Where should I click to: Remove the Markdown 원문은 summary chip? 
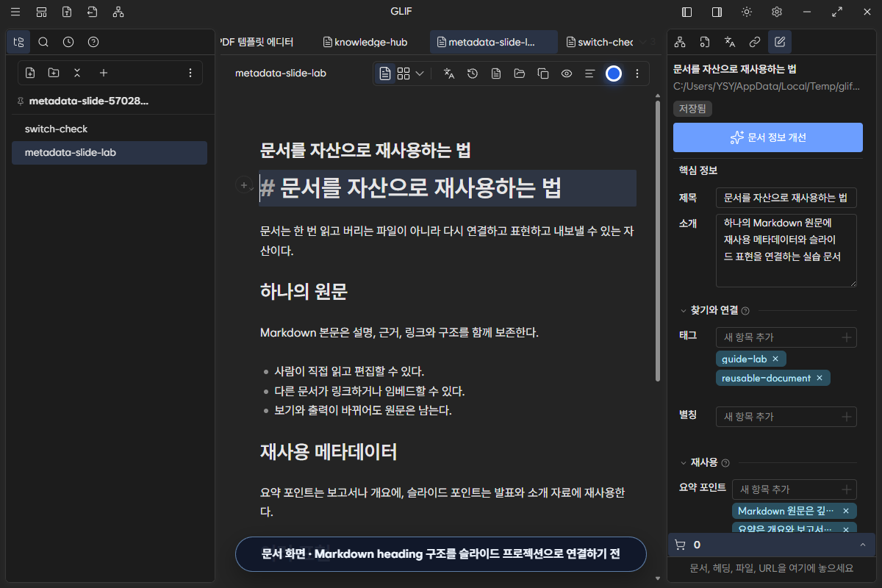[x=846, y=511]
